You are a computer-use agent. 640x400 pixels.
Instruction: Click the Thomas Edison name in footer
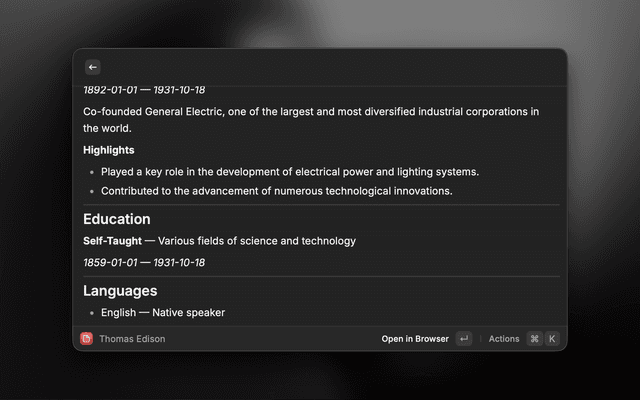(132, 339)
